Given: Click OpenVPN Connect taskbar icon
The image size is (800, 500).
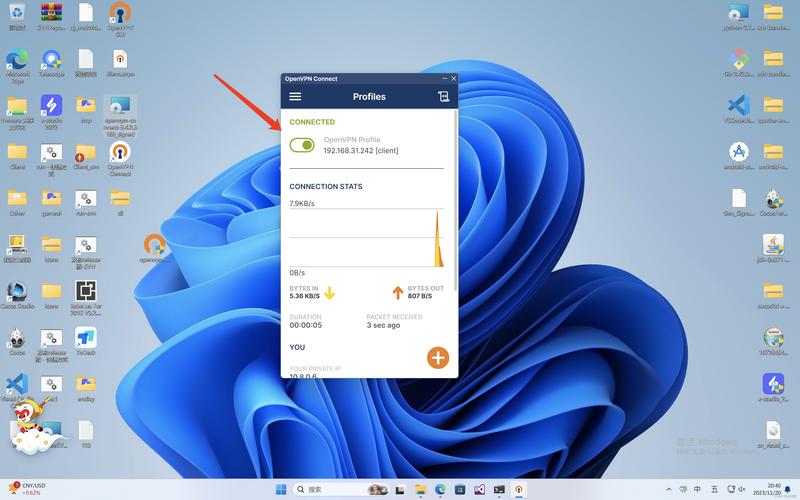Looking at the screenshot, I should 519,490.
